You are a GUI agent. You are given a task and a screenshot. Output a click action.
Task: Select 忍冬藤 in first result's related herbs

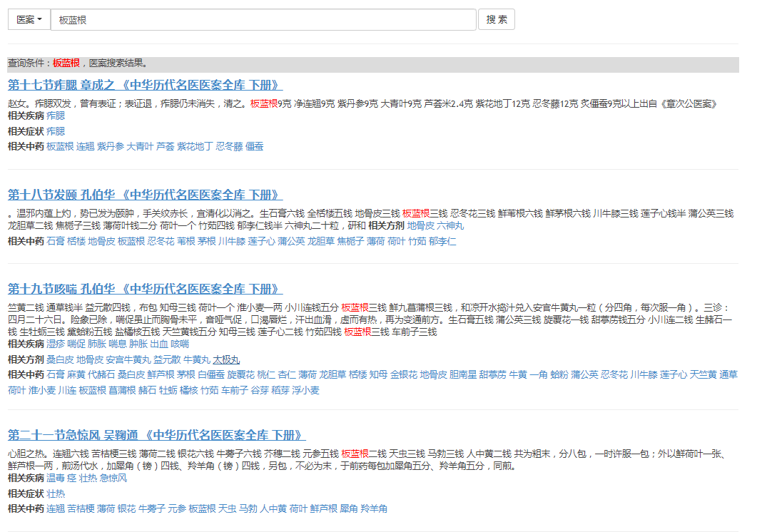point(229,146)
